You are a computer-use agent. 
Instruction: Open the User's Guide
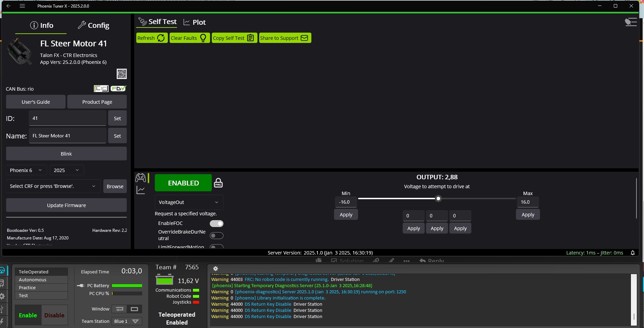coord(36,102)
